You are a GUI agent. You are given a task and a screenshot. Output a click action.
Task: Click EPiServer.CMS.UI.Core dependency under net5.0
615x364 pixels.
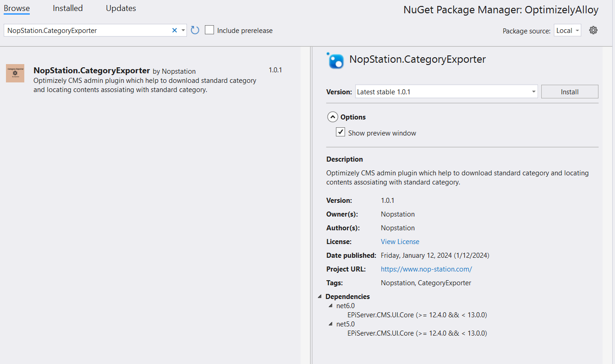(417, 333)
